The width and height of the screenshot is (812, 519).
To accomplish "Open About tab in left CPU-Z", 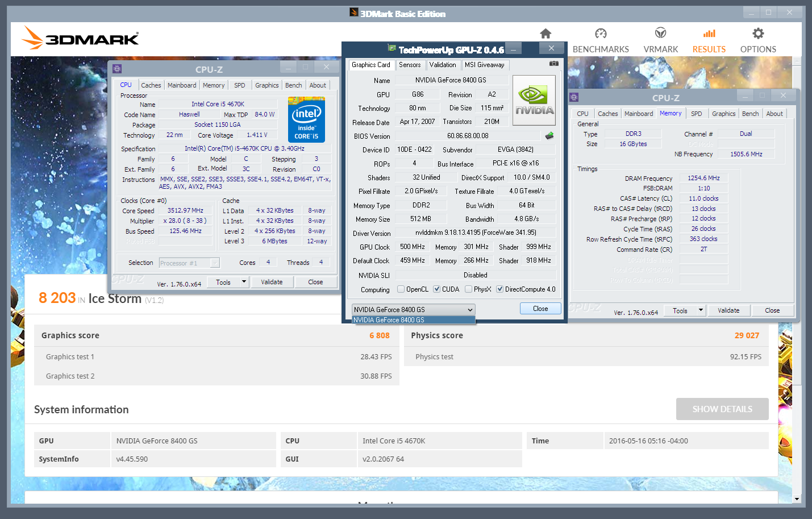I will (x=318, y=85).
